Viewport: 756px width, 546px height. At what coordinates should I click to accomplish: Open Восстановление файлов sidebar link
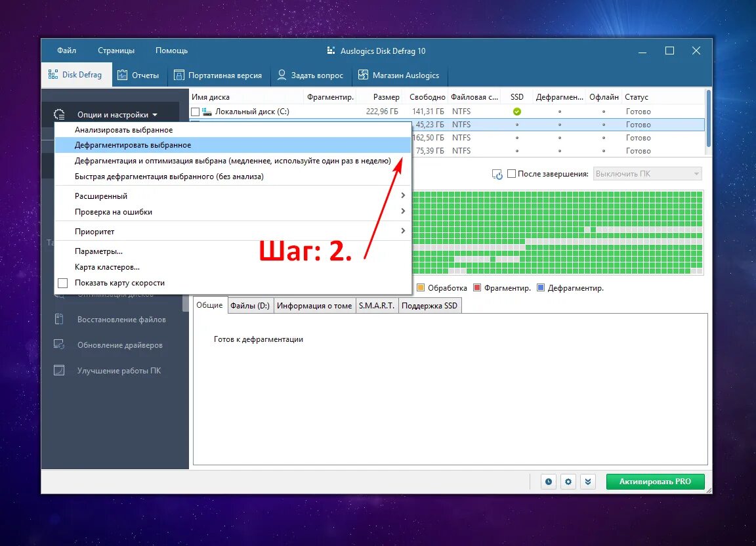pyautogui.click(x=121, y=320)
